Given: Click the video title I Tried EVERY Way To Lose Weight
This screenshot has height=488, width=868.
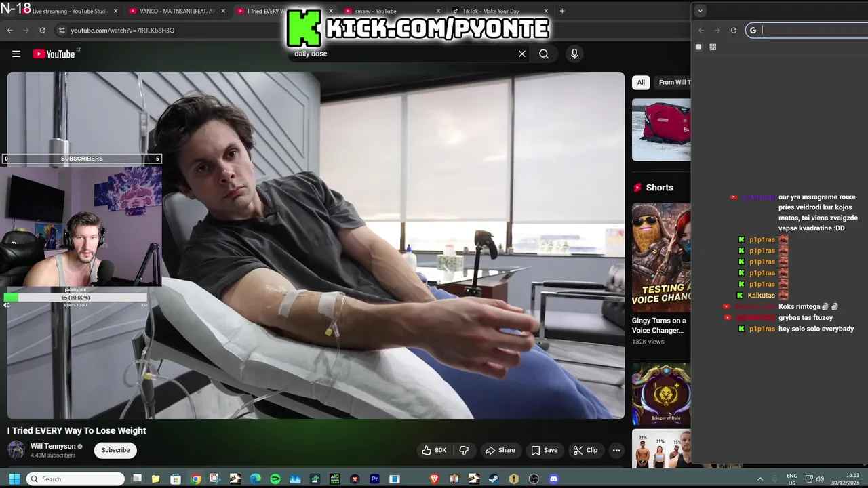Looking at the screenshot, I should [x=77, y=430].
